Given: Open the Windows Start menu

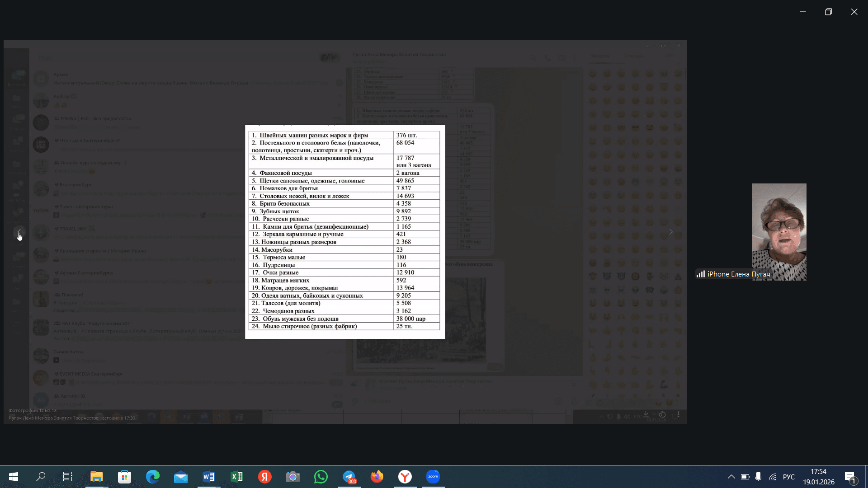Looking at the screenshot, I should click(x=14, y=477).
